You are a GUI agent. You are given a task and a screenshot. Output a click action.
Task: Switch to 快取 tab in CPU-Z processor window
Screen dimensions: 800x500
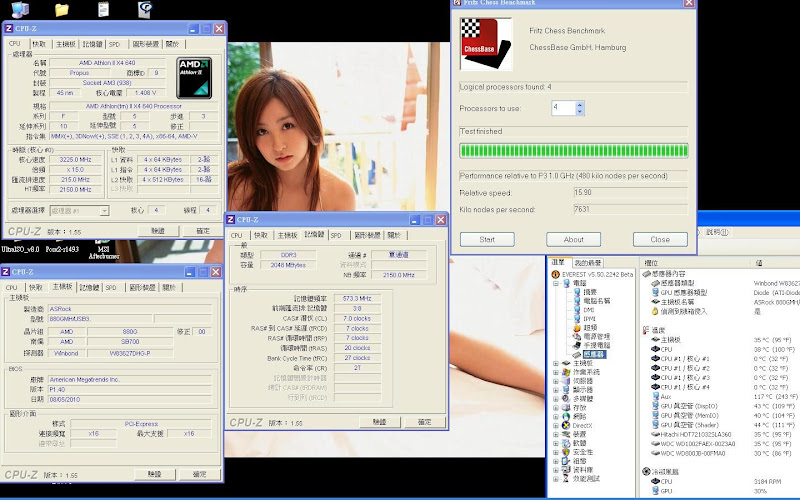tap(39, 44)
